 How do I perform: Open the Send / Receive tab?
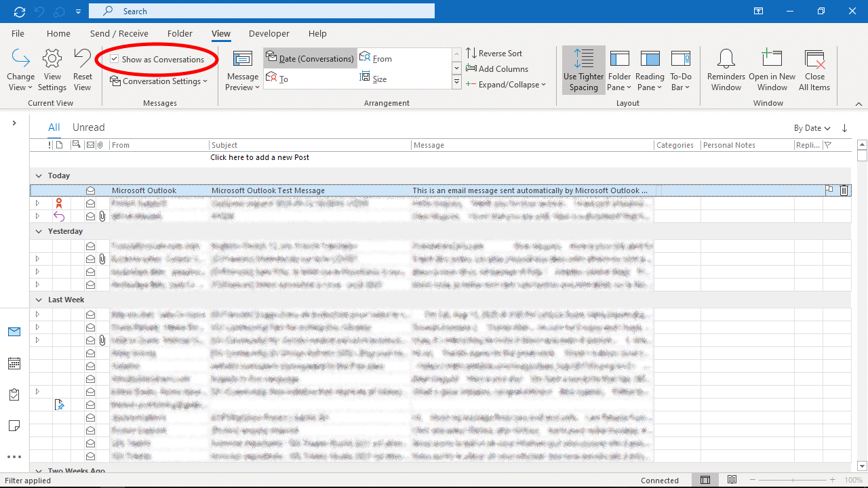(x=119, y=33)
